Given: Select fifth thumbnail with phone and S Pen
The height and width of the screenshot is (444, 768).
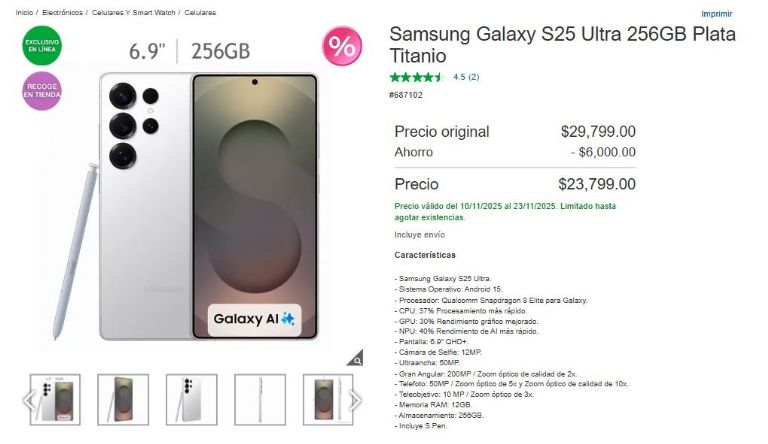Looking at the screenshot, I should [328, 399].
